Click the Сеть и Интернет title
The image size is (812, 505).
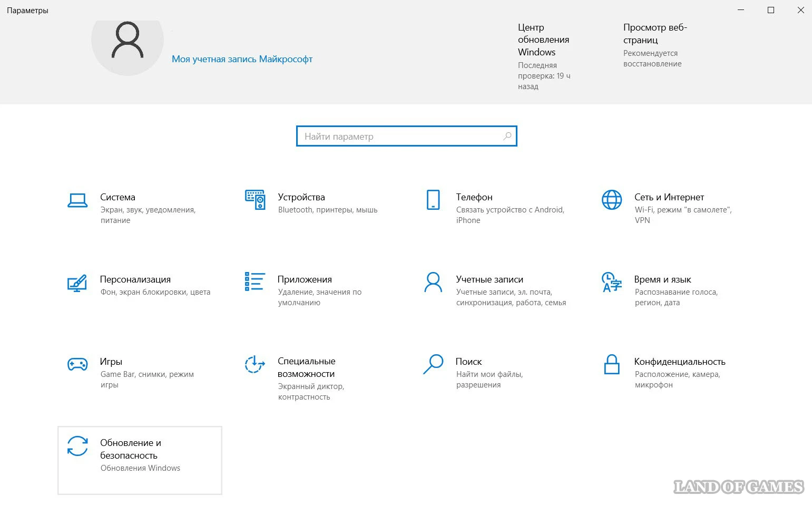[x=669, y=197]
